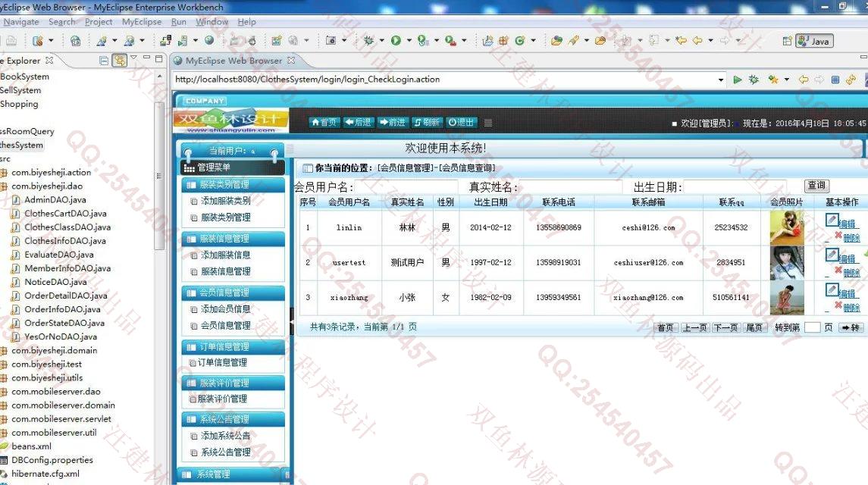Click the browser view yellow back arrow

[x=804, y=80]
